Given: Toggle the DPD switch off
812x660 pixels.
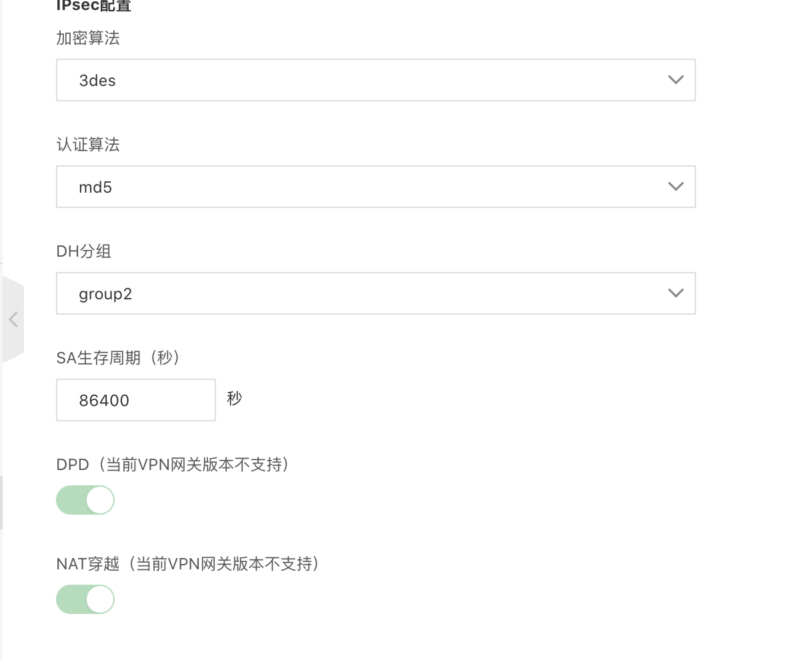Looking at the screenshot, I should [x=85, y=500].
